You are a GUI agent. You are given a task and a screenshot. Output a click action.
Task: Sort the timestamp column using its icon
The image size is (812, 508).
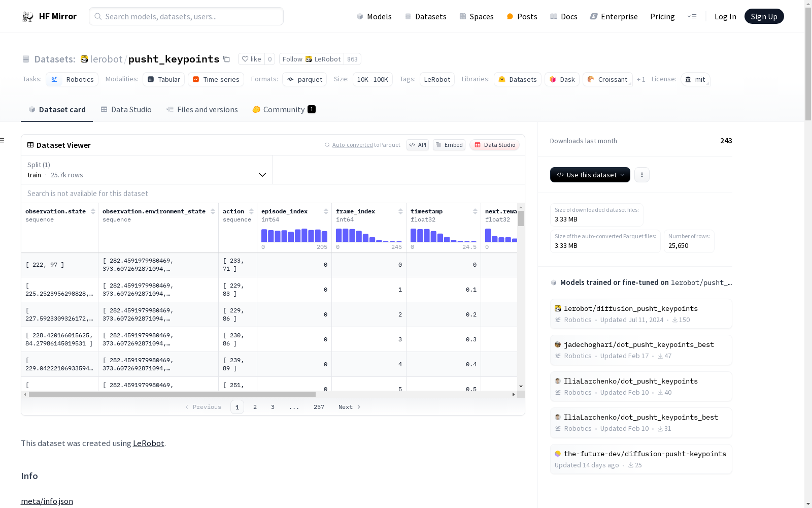(475, 211)
